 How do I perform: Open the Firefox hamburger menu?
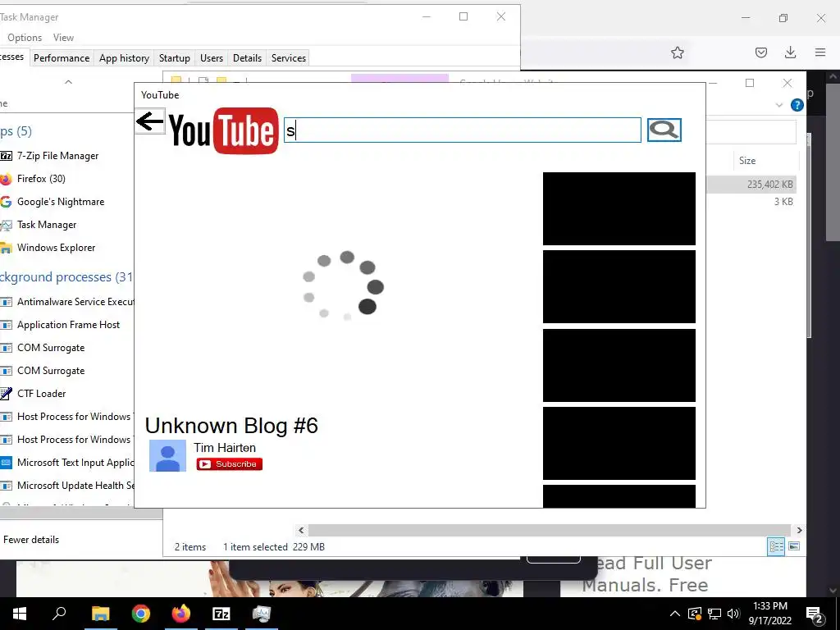tap(820, 52)
